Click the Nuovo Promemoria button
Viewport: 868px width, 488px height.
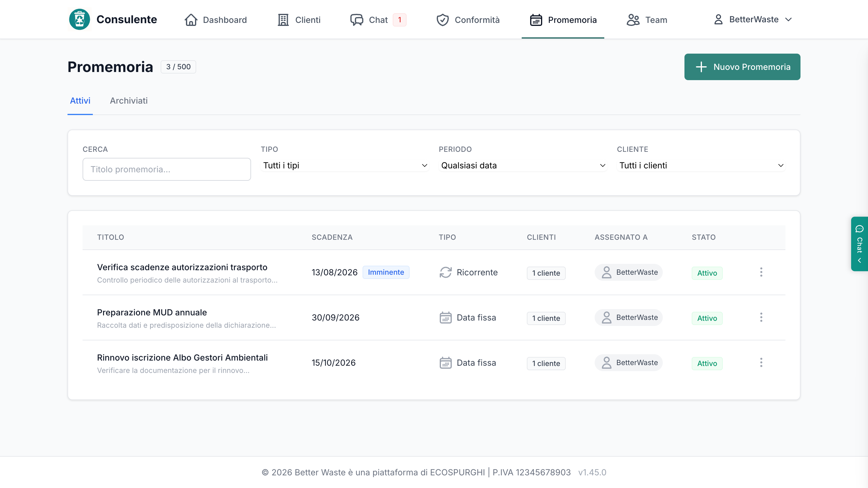click(742, 67)
